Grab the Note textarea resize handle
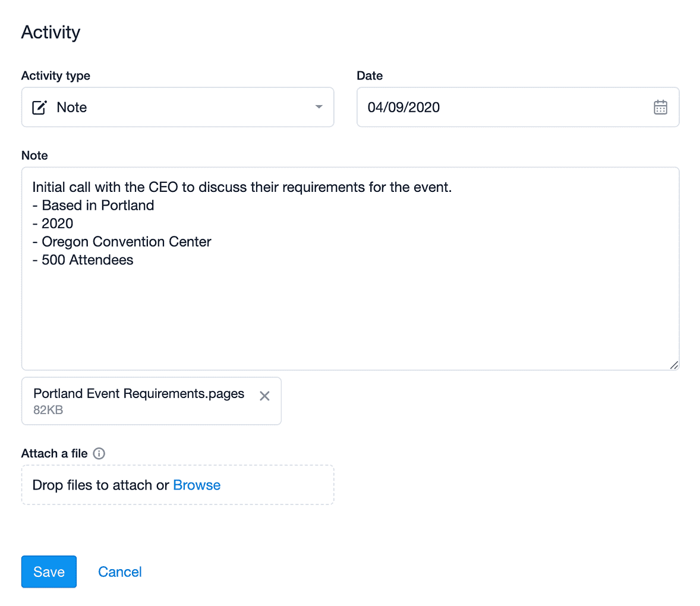Image resolution: width=700 pixels, height=606 pixels. 674,365
